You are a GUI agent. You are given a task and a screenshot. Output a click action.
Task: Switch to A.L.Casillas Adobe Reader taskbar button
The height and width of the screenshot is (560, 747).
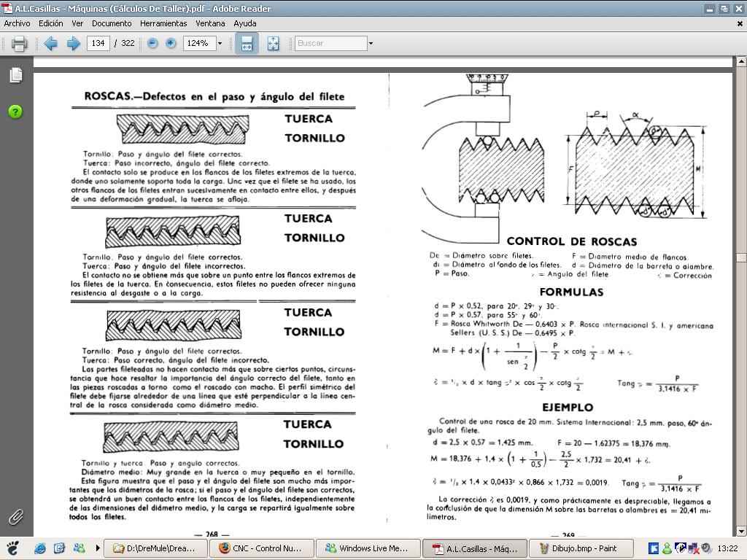click(x=475, y=548)
